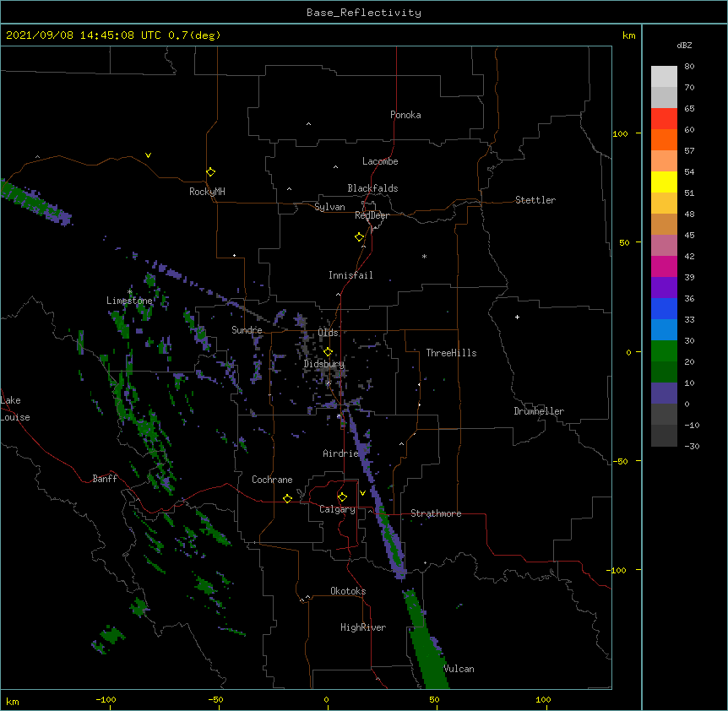Click the yellow v marker north-west of RockyMH
Viewport: 728px width, 711px height.
(148, 155)
